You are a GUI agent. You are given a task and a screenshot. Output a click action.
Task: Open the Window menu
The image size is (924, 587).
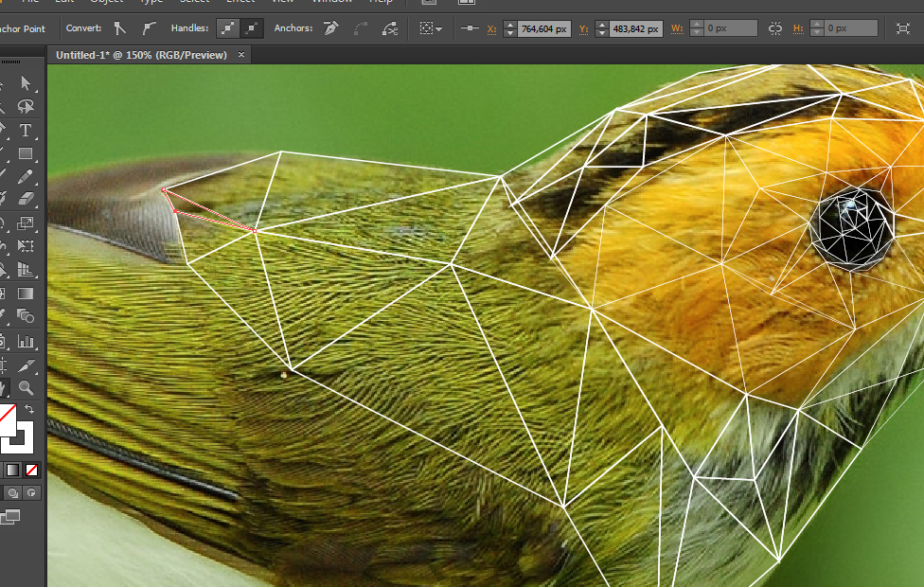(x=331, y=1)
